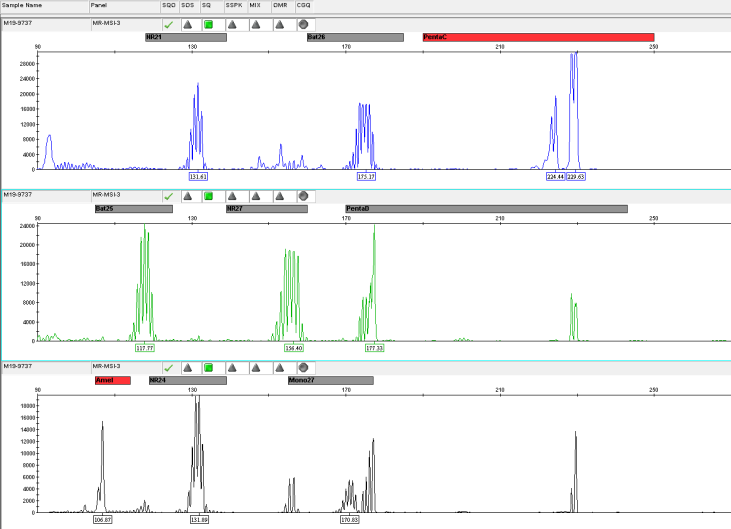Click the 131.61 allele label
Viewport: 731px width, 529px height.
click(198, 176)
